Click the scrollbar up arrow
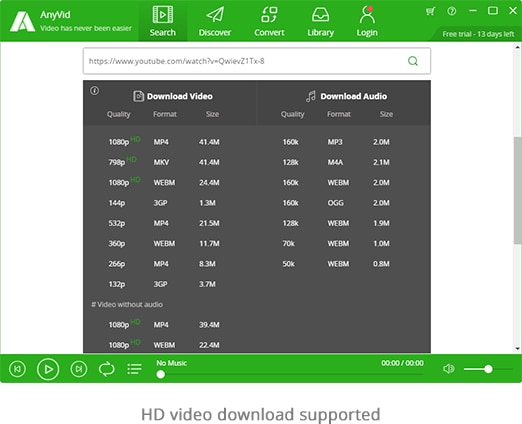 517,47
